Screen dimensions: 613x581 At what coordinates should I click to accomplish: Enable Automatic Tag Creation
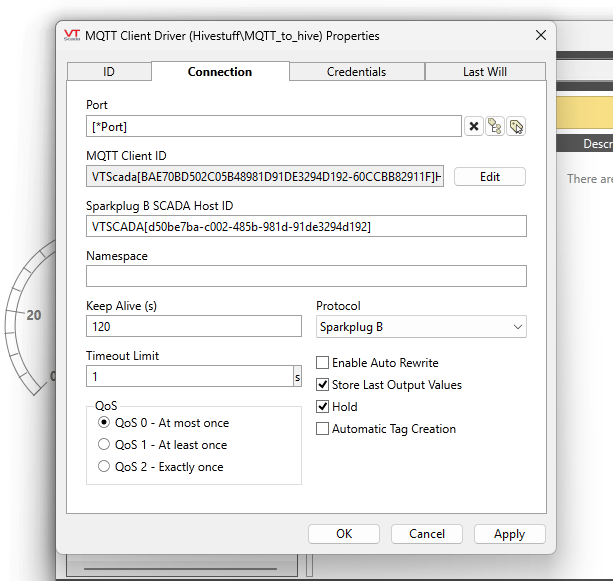pyautogui.click(x=323, y=429)
